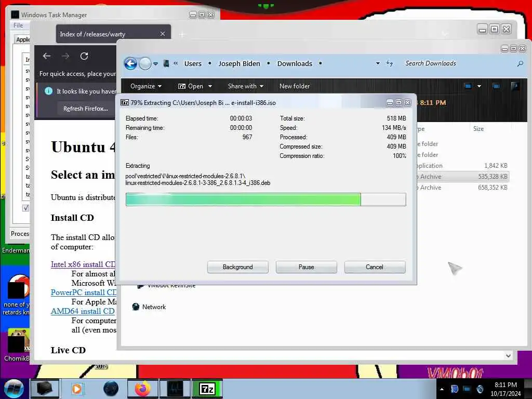This screenshot has height=399, width=532.
Task: Open the ChomikB desktop icon
Action: (x=16, y=345)
